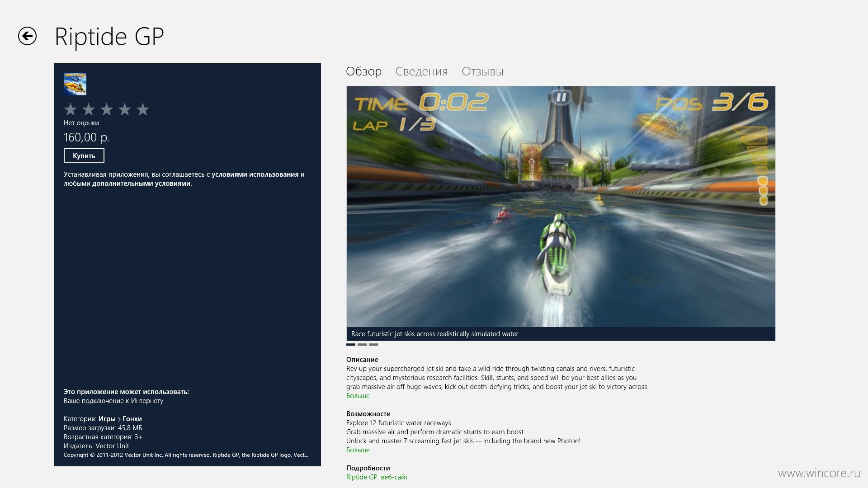Click the screenshot caption about jet skis

tap(435, 334)
